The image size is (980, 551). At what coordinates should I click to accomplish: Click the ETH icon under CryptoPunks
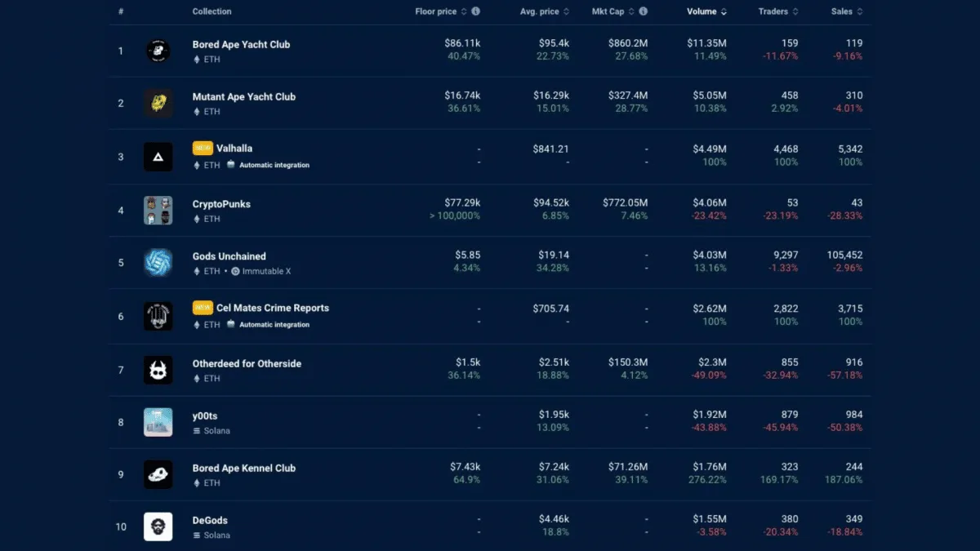197,219
